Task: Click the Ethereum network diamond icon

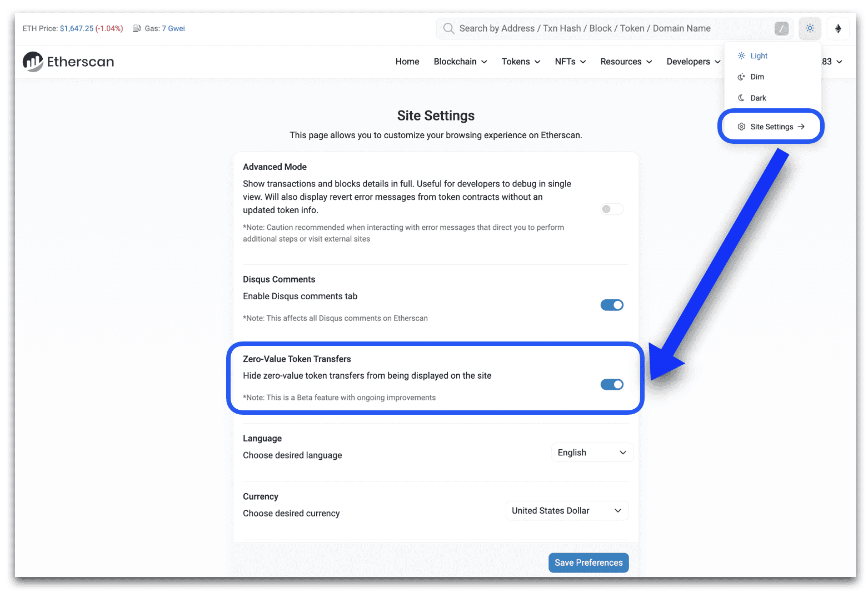Action: coord(838,28)
